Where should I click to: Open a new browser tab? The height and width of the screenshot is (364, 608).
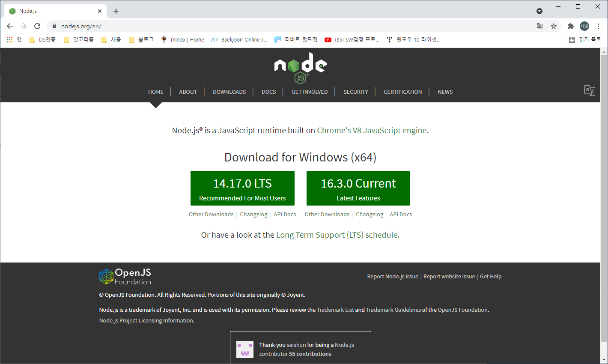[116, 11]
